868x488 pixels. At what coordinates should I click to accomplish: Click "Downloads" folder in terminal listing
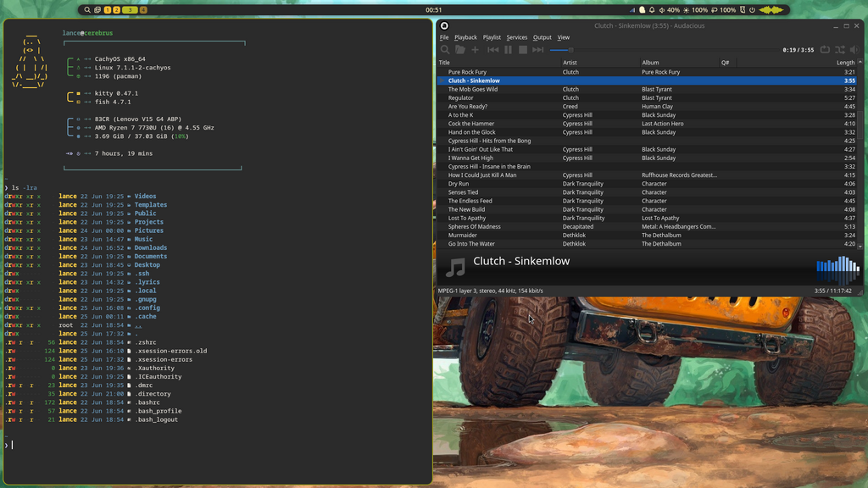point(151,248)
